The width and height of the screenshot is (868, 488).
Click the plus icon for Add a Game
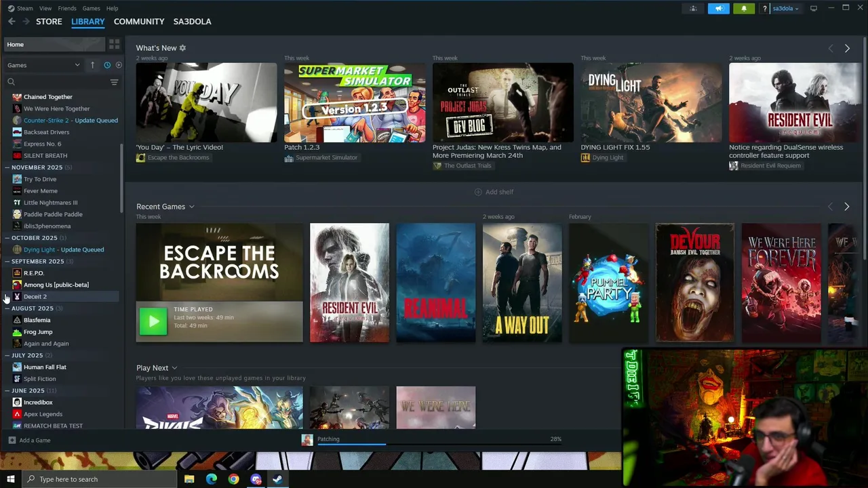(12, 441)
